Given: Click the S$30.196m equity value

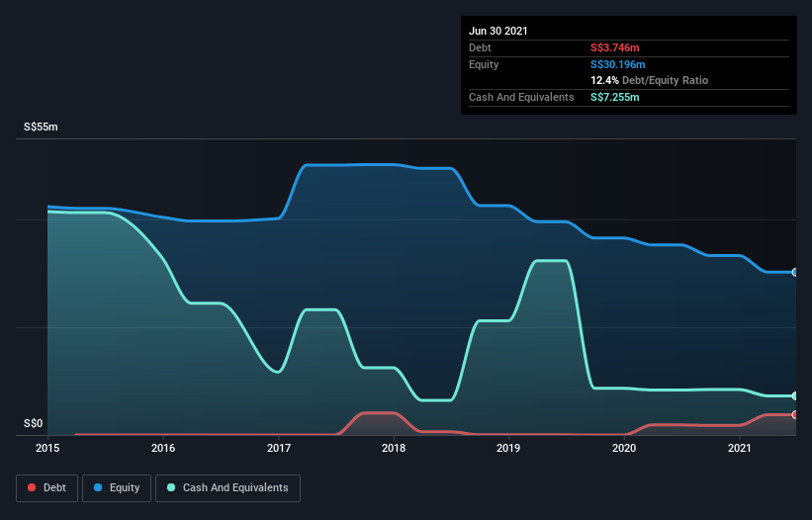Looking at the screenshot, I should [x=618, y=64].
